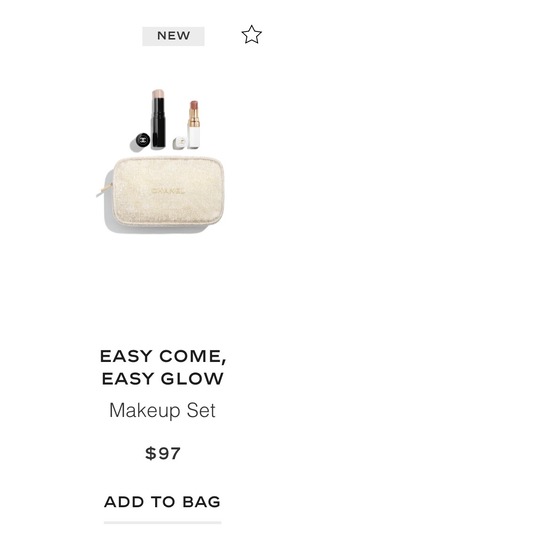The height and width of the screenshot is (550, 550).
Task: Click the zipper pull on the pouch
Action: (104, 190)
